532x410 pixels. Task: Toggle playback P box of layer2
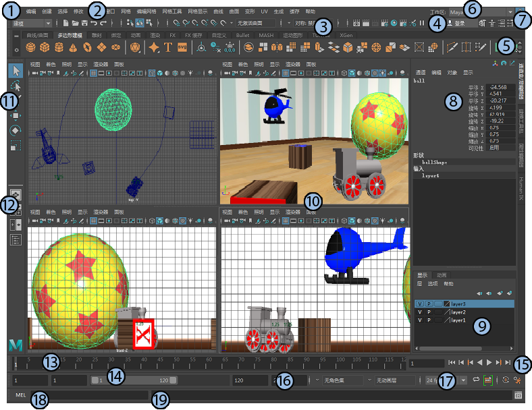429,312
